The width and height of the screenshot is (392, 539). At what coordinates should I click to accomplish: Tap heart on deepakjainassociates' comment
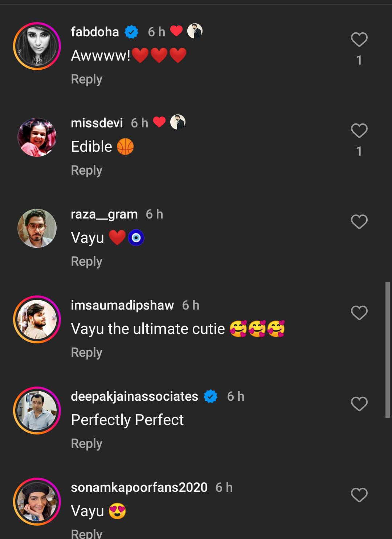(359, 404)
